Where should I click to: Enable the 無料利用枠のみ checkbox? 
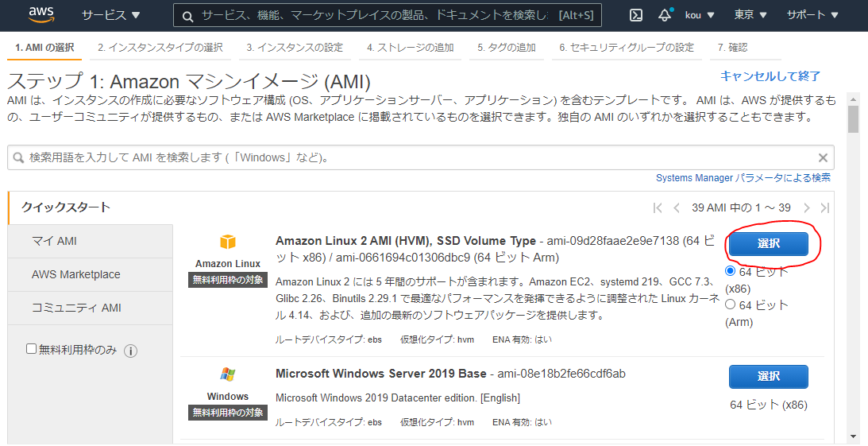click(x=32, y=349)
